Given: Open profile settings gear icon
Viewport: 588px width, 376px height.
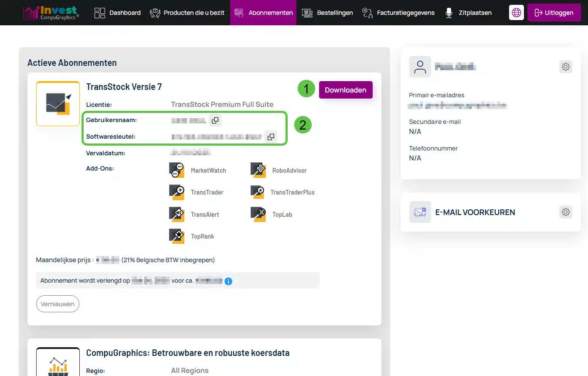Looking at the screenshot, I should point(565,67).
